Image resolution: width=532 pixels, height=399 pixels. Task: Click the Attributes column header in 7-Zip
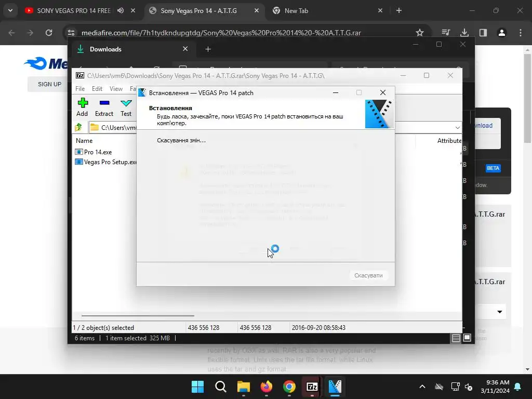click(x=449, y=140)
